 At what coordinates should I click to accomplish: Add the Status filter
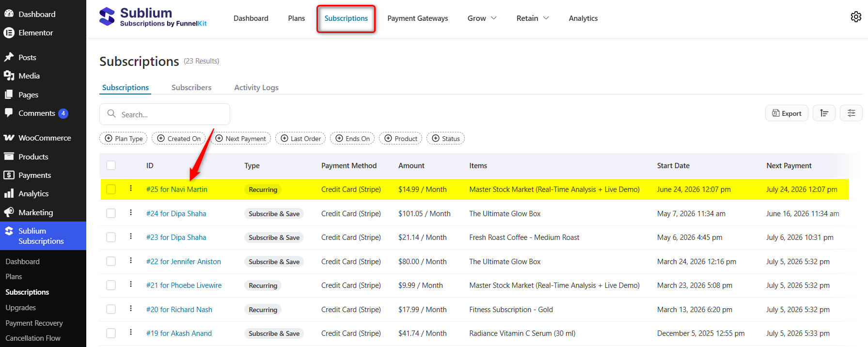pos(445,139)
